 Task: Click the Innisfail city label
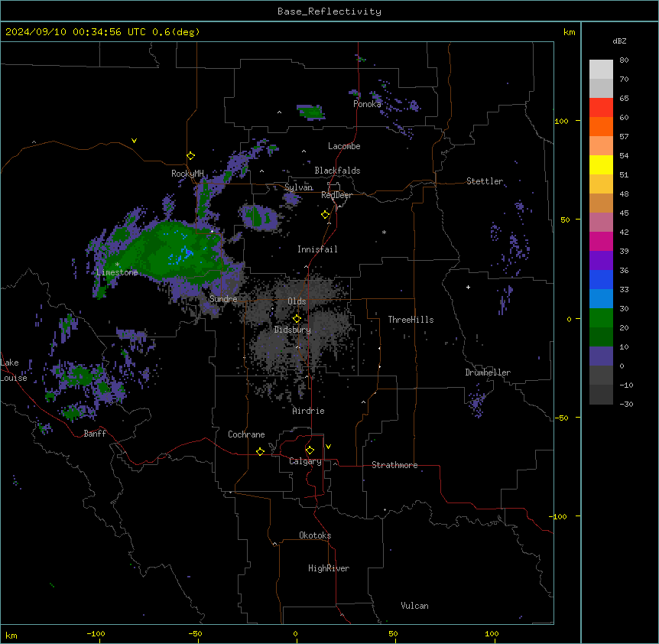click(x=317, y=249)
